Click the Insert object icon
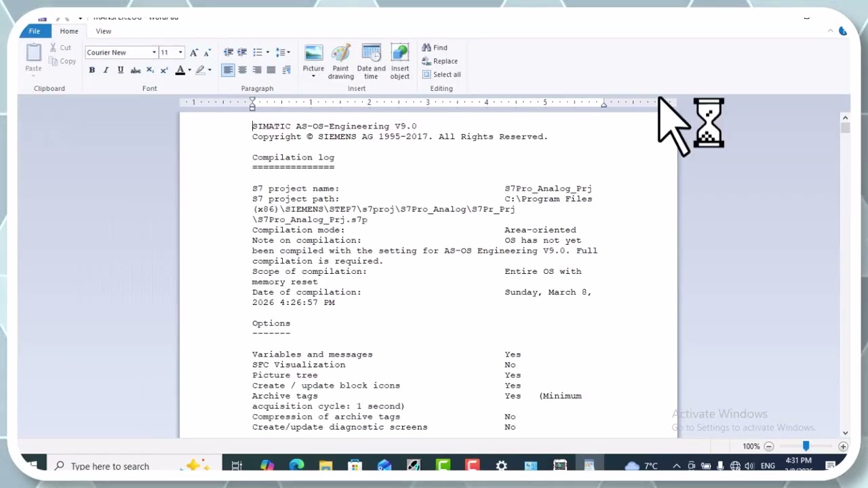Screen dimensions: 868x488 400,54
